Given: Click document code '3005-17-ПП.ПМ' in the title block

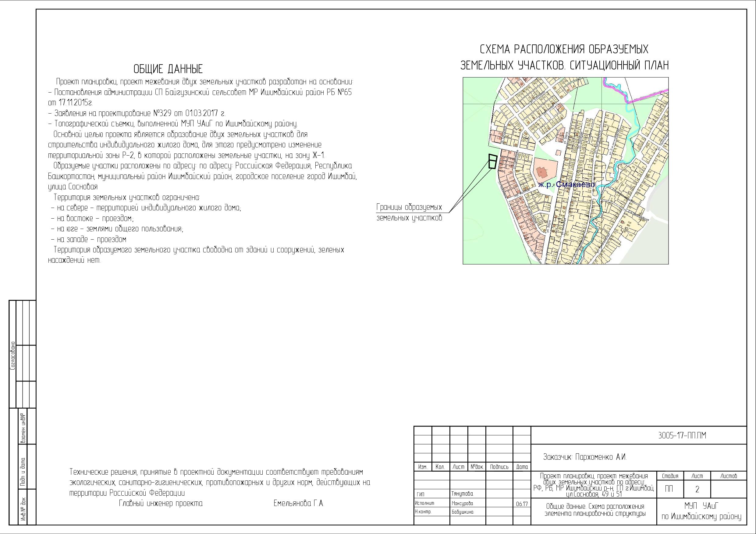Looking at the screenshot, I should [682, 436].
